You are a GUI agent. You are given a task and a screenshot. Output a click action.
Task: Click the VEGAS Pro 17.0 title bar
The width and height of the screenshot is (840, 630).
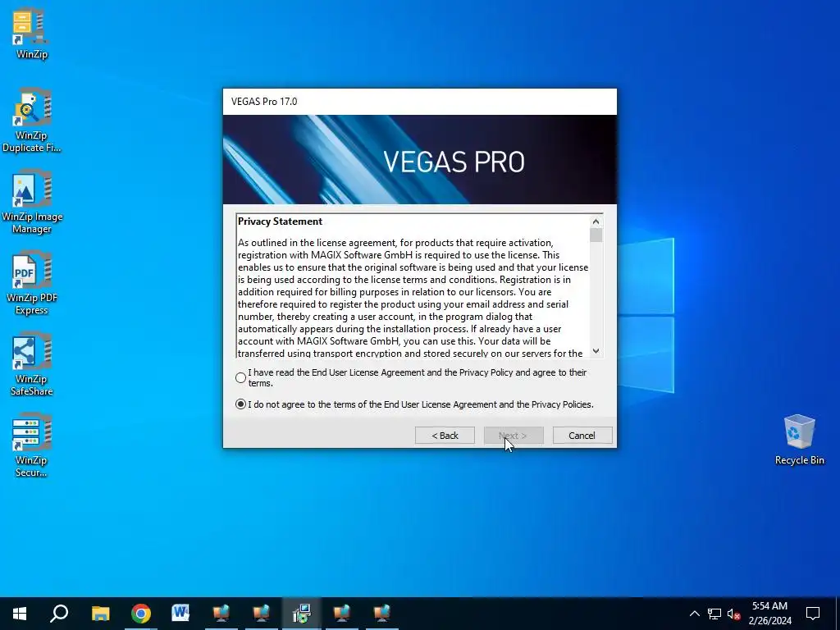tap(419, 102)
